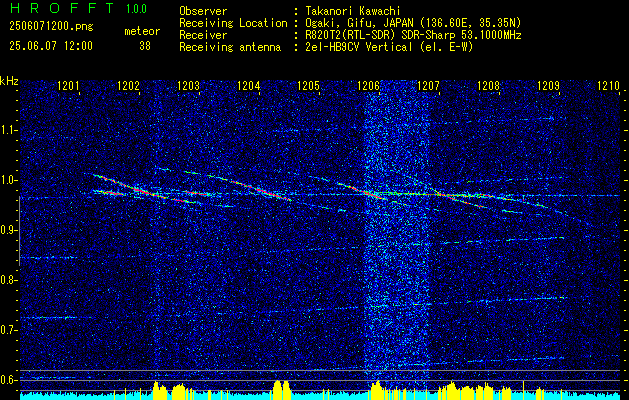Select the 1209 time marker
The height and width of the screenshot is (400, 629).
(548, 86)
